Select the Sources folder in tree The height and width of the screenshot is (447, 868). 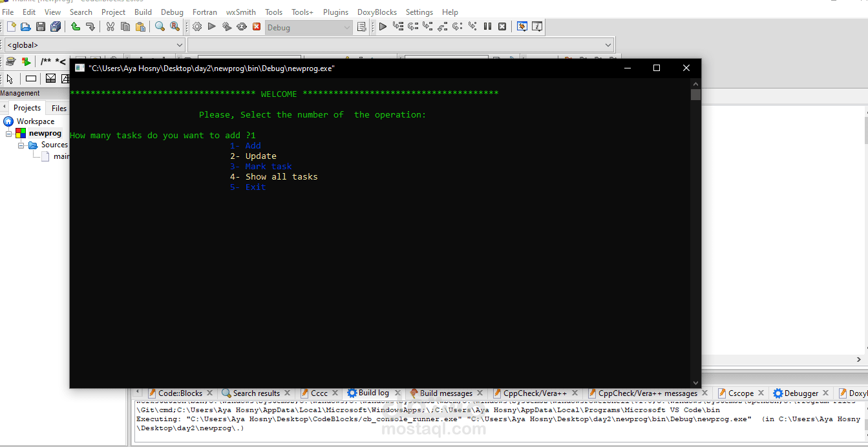click(x=54, y=145)
